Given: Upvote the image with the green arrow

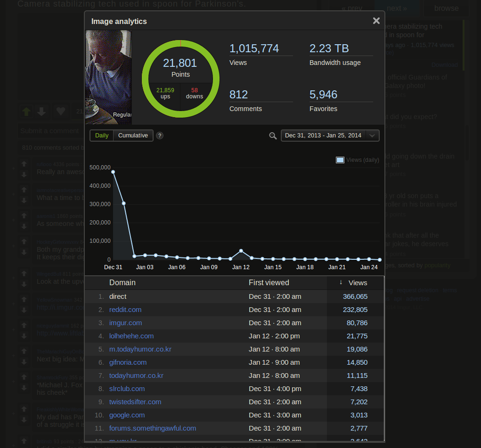Looking at the screenshot, I should click(x=26, y=111).
